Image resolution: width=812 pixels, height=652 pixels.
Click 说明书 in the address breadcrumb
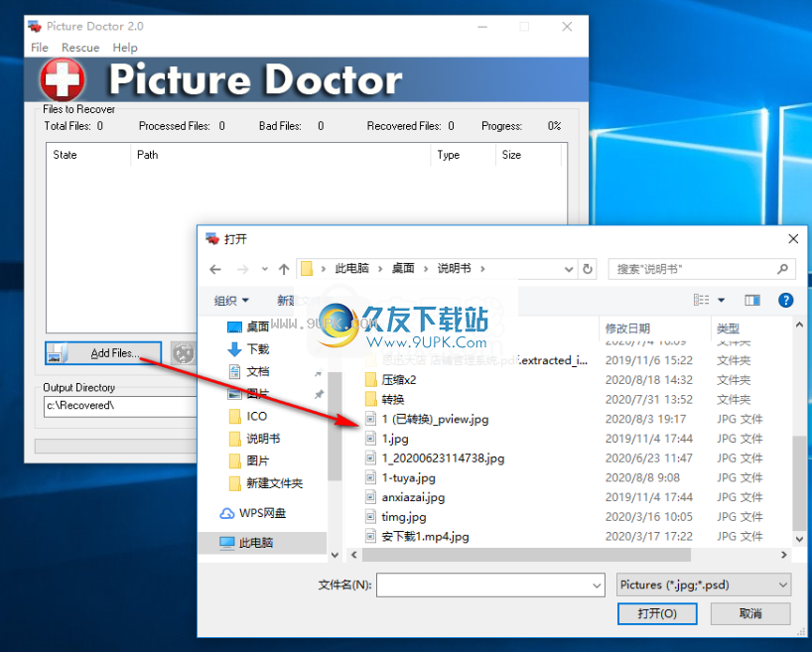[455, 268]
